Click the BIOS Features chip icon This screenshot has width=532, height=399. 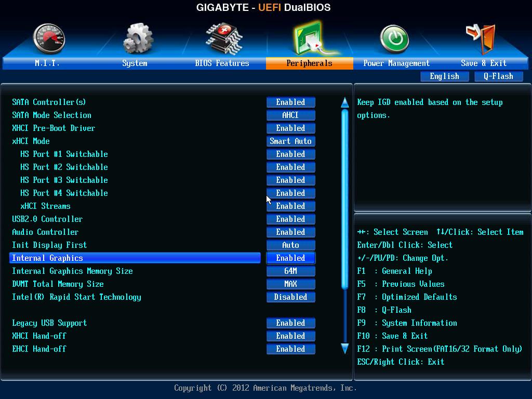point(223,38)
